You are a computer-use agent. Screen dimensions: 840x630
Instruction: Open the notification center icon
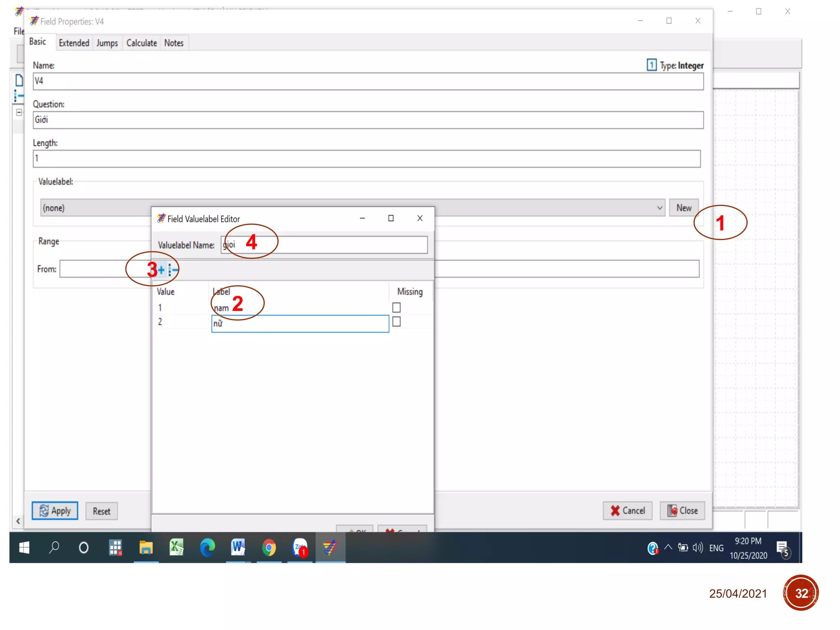(x=783, y=548)
